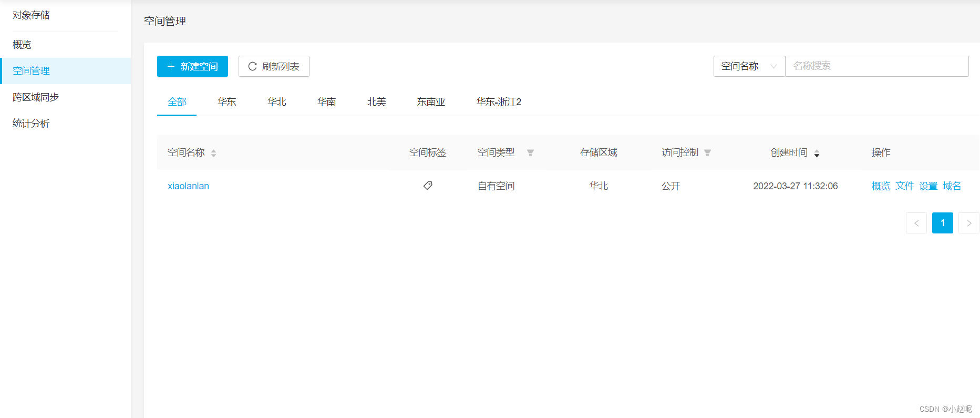Click the 名称搜索 search field
980x418 pixels.
877,66
